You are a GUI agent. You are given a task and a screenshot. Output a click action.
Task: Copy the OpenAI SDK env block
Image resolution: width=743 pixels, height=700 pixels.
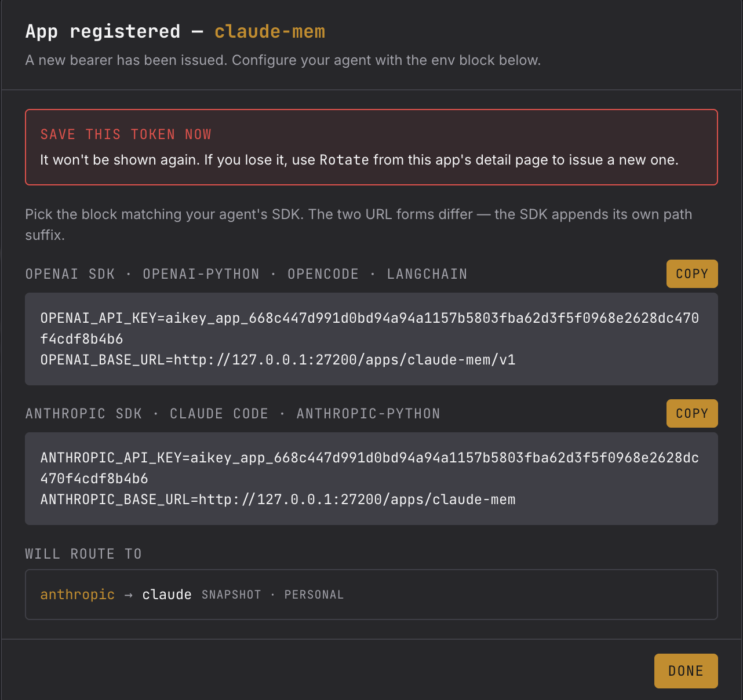pos(692,274)
